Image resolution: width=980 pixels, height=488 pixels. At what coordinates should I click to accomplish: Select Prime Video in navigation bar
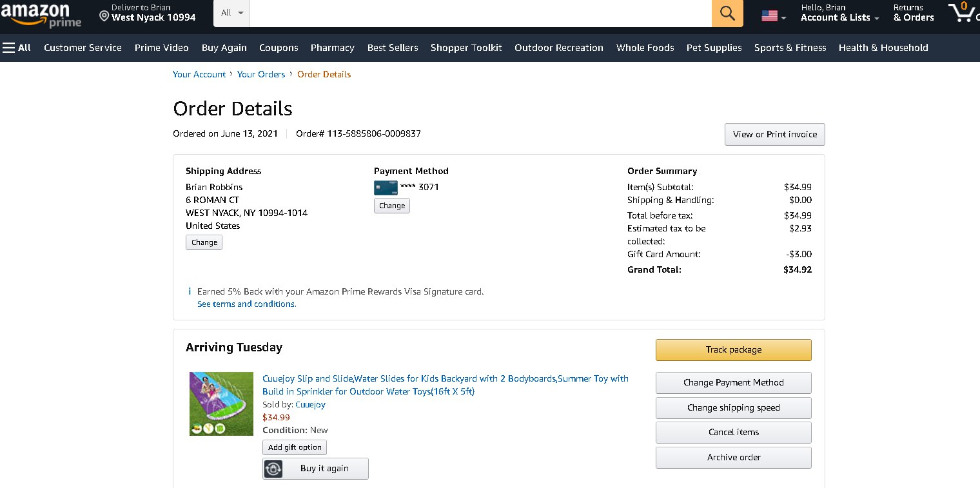[161, 48]
